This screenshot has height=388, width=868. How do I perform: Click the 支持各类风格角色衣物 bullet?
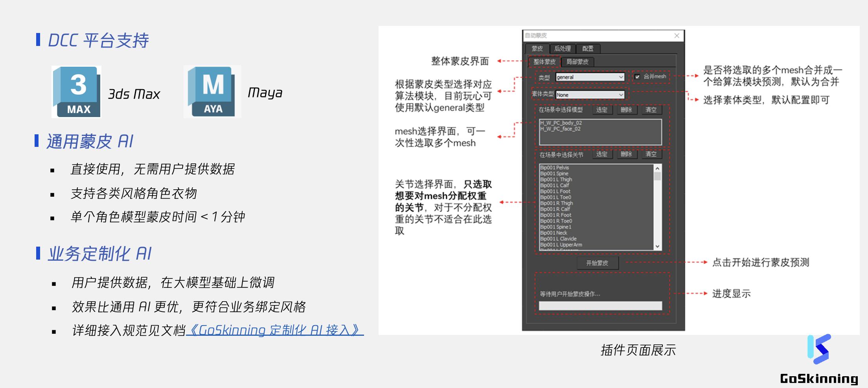click(x=134, y=193)
